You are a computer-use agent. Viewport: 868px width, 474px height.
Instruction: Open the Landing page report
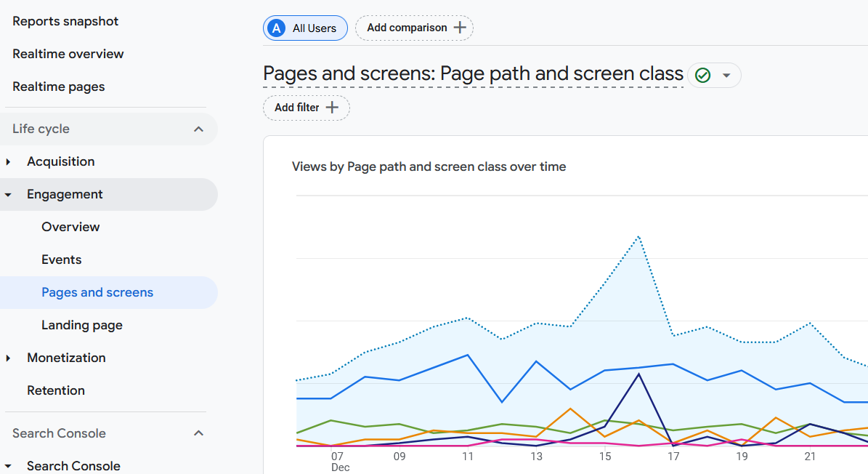click(x=82, y=325)
